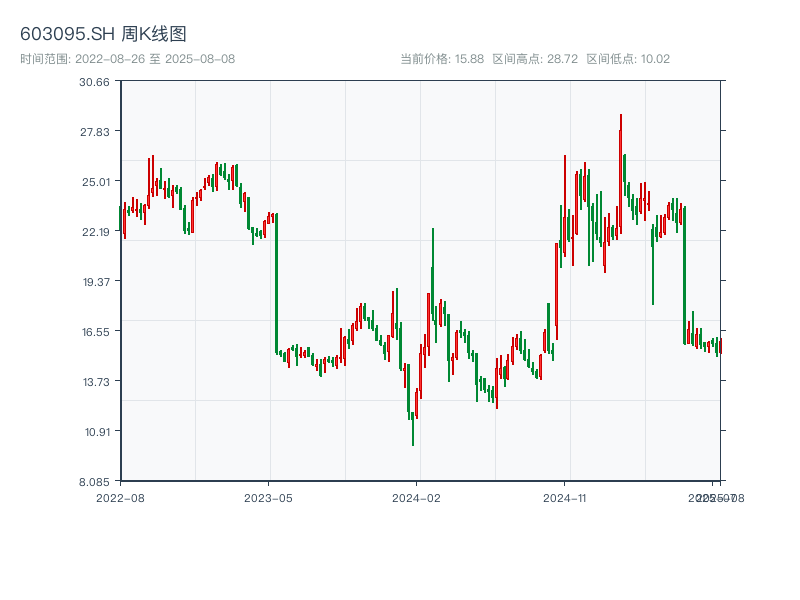Image resolution: width=800 pixels, height=600 pixels.
Task: Click the 19.37 y-axis price label
Action: (95, 282)
